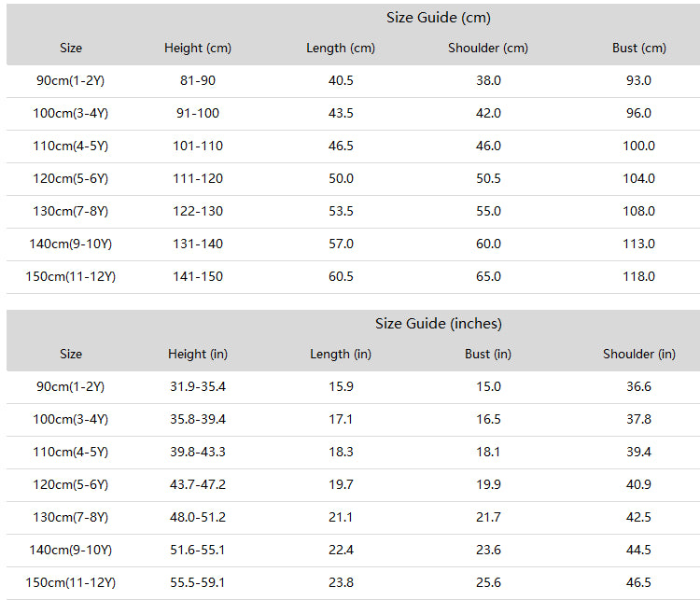
Task: Select the 43.7-47.2 height range cell
Action: pyautogui.click(x=198, y=484)
